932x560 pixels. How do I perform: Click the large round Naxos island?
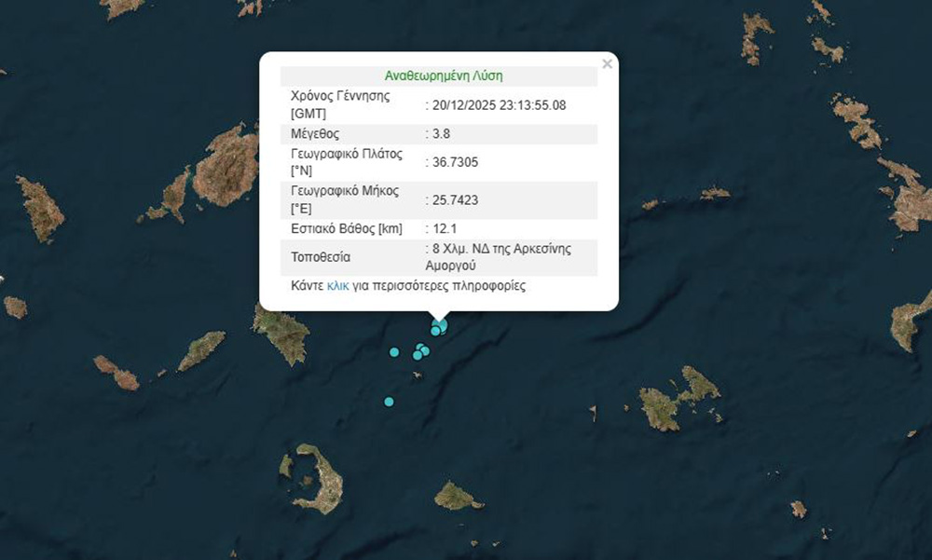(226, 165)
